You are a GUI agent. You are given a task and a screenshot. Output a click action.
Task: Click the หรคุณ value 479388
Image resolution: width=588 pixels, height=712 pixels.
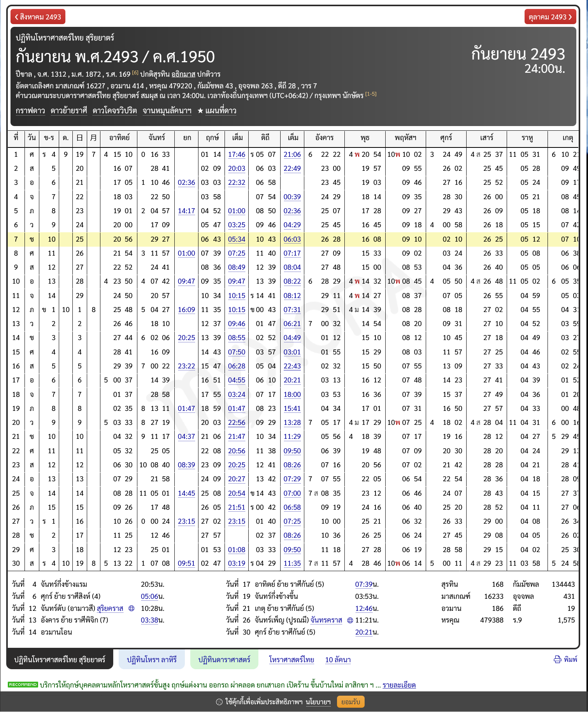coord(491,620)
